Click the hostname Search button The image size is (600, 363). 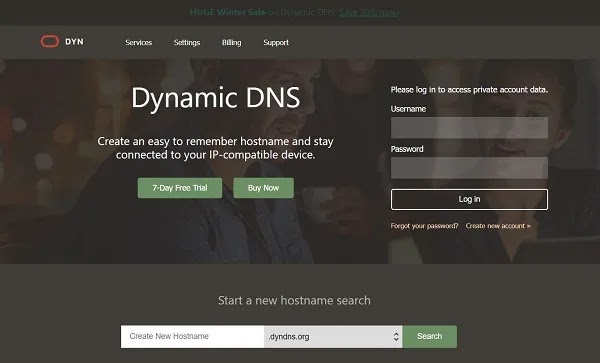429,337
